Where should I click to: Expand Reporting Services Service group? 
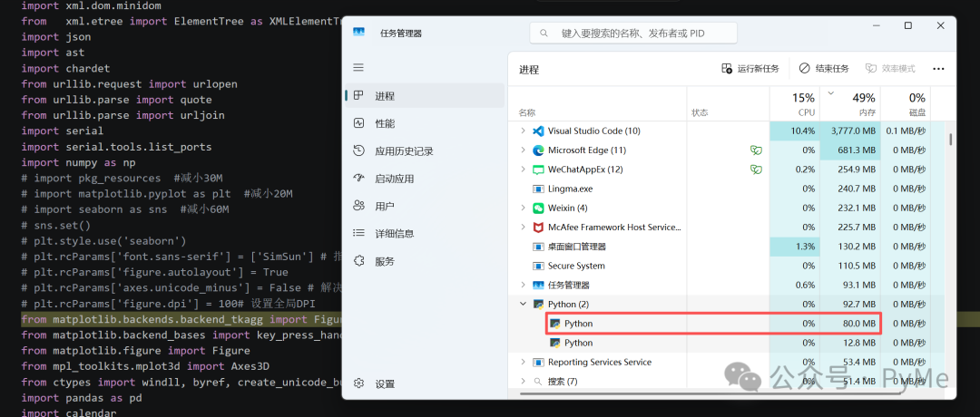pyautogui.click(x=524, y=362)
